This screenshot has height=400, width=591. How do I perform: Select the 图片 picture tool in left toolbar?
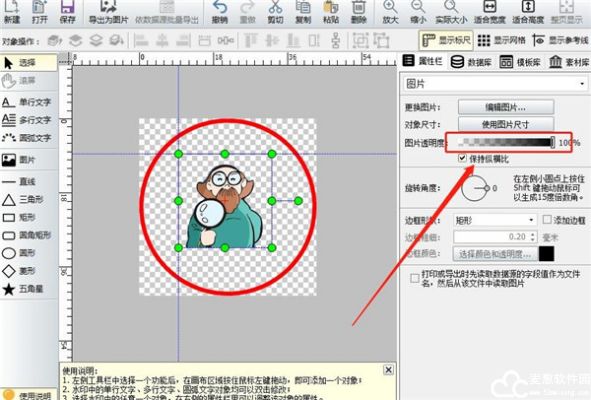[29, 160]
